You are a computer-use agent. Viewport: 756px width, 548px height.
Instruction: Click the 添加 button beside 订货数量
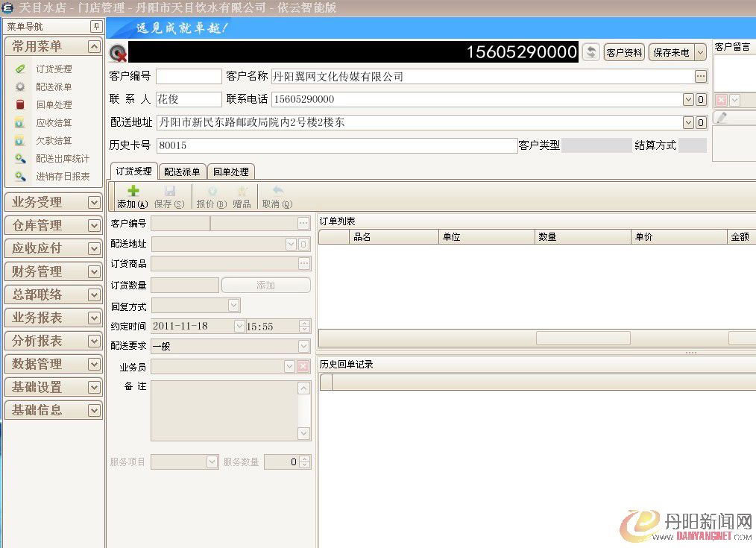265,286
